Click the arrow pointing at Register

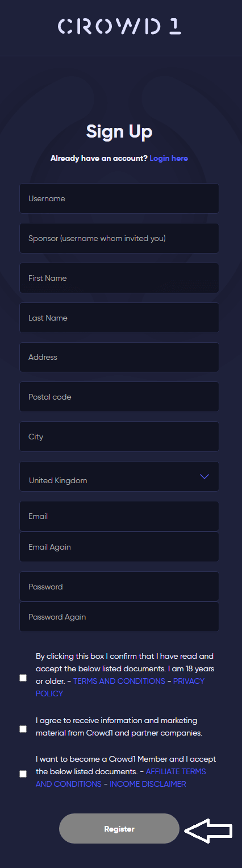(x=209, y=830)
